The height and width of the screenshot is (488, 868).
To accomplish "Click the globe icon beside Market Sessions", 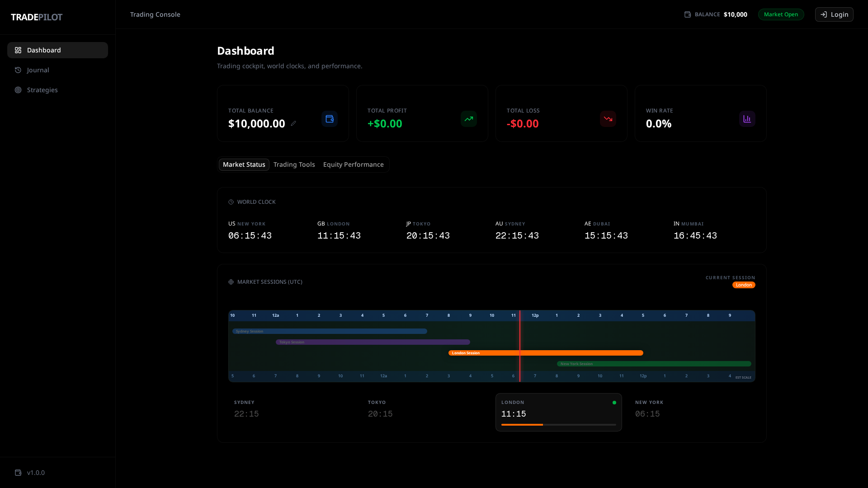I will pyautogui.click(x=231, y=282).
